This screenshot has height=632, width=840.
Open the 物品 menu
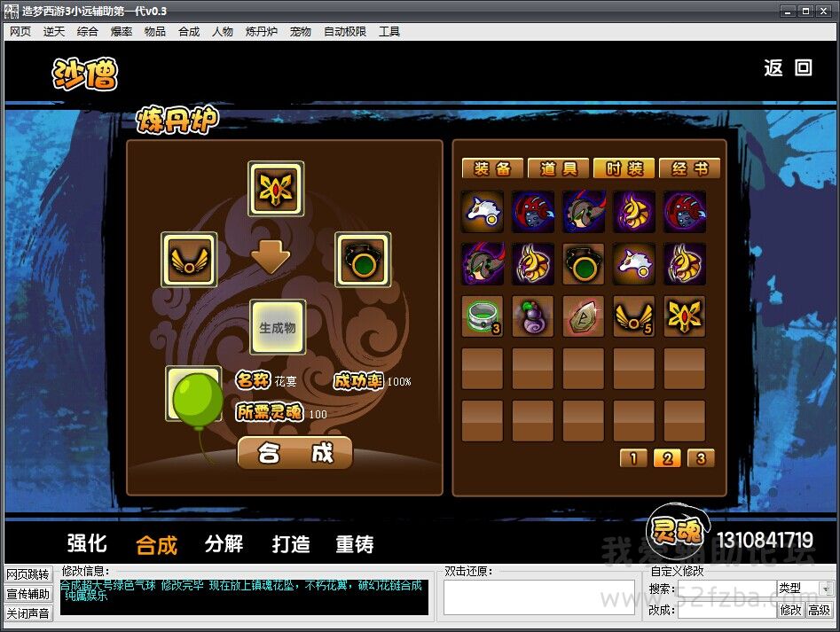155,32
